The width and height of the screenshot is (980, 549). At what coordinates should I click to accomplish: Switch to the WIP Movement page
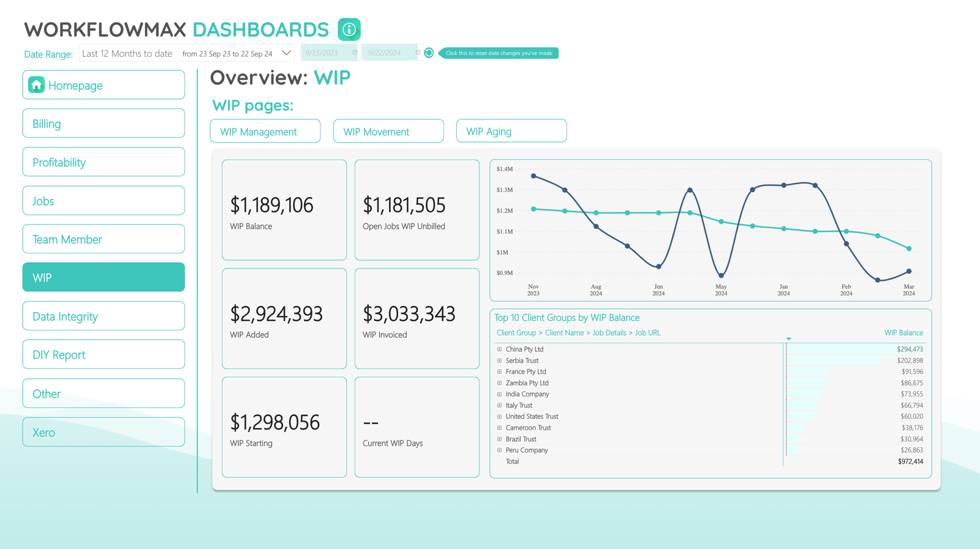click(x=388, y=132)
